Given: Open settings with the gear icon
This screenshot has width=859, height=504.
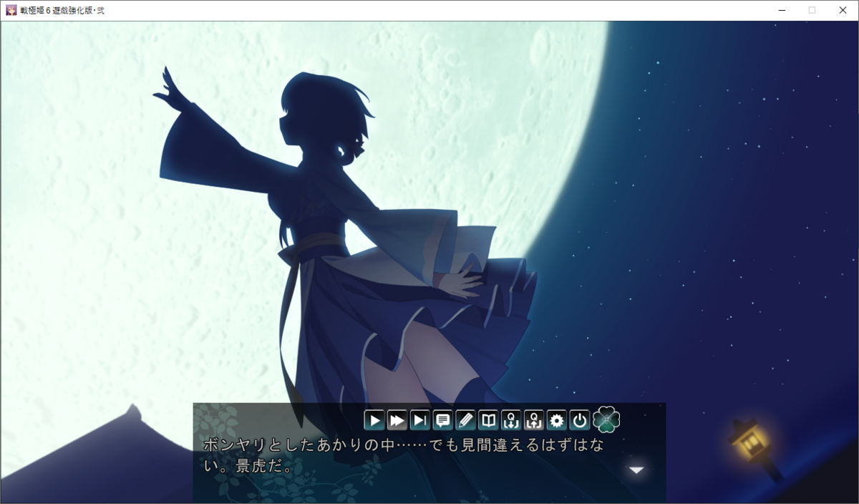Looking at the screenshot, I should tap(557, 420).
